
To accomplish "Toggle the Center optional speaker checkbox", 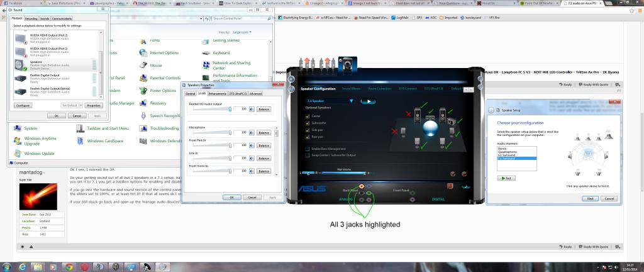I will click(307, 116).
